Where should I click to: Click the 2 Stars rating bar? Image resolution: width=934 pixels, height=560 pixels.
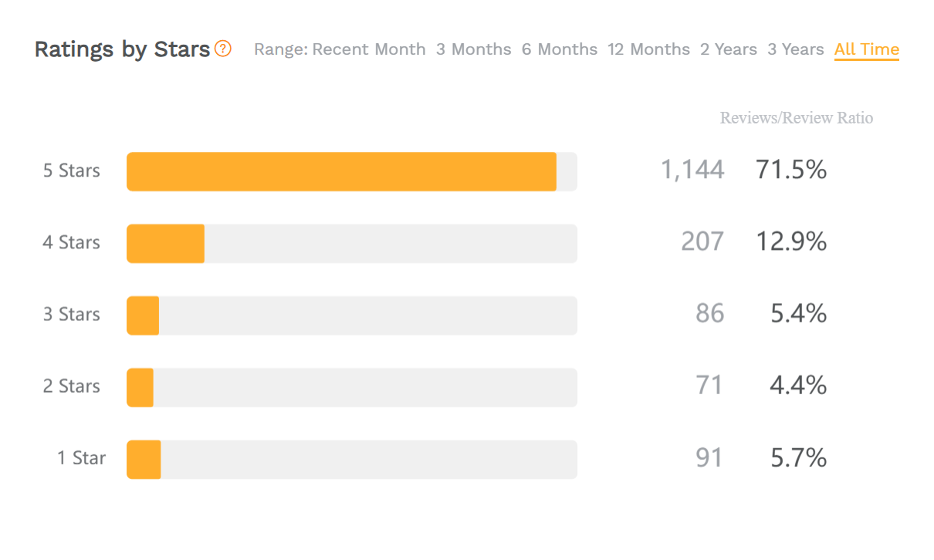351,387
